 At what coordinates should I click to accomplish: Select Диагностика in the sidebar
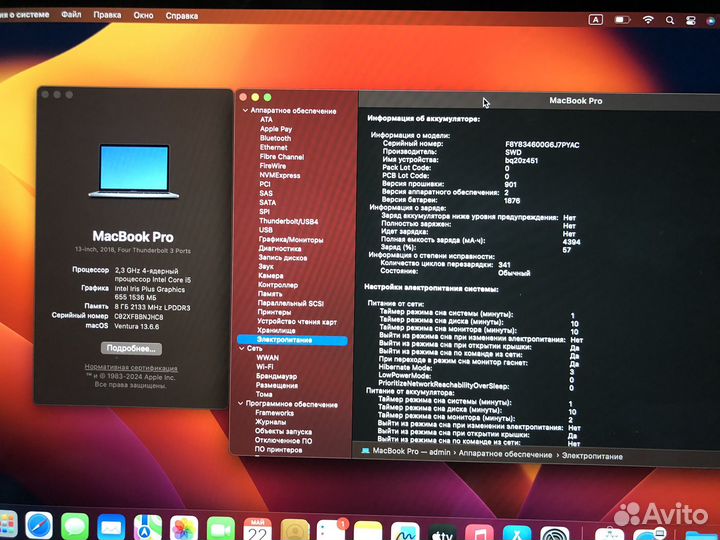280,248
